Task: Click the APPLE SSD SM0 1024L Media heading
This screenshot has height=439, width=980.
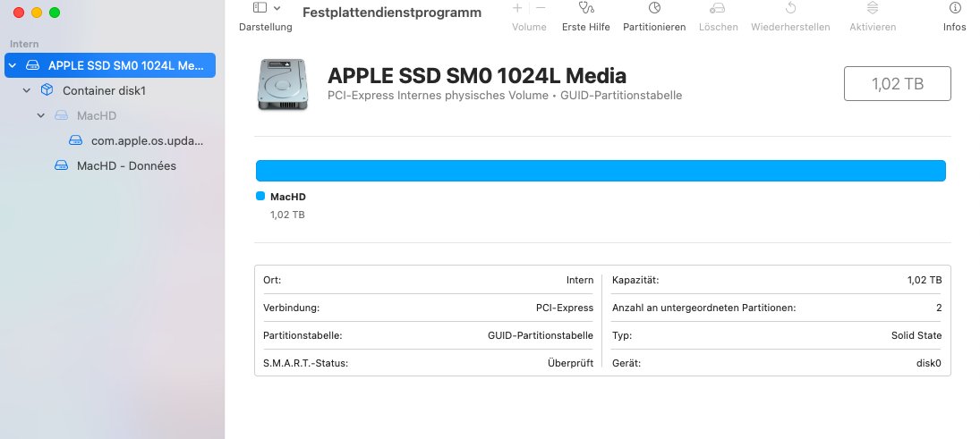Action: point(477,76)
